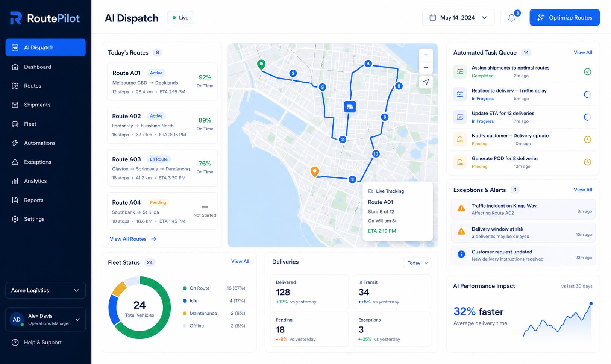This screenshot has height=364, width=611.
Task: Toggle the Live status indicator
Action: (180, 18)
